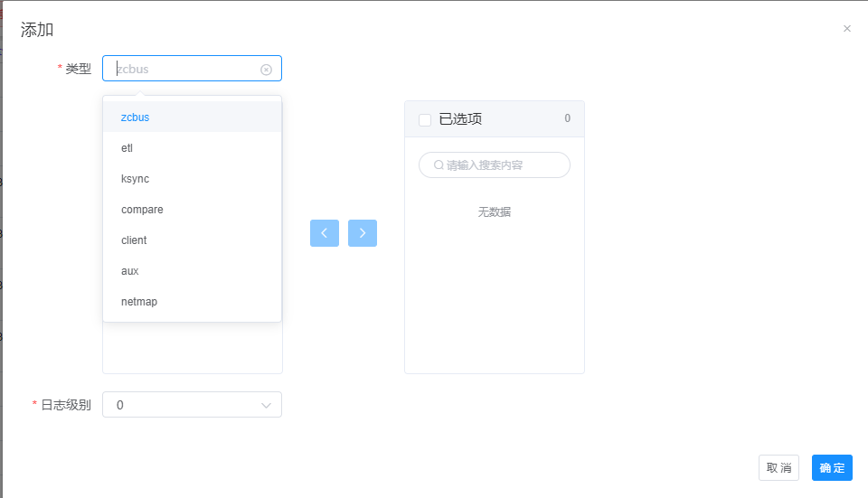Image resolution: width=868 pixels, height=498 pixels.
Task: Select the compare type option
Action: tap(142, 210)
